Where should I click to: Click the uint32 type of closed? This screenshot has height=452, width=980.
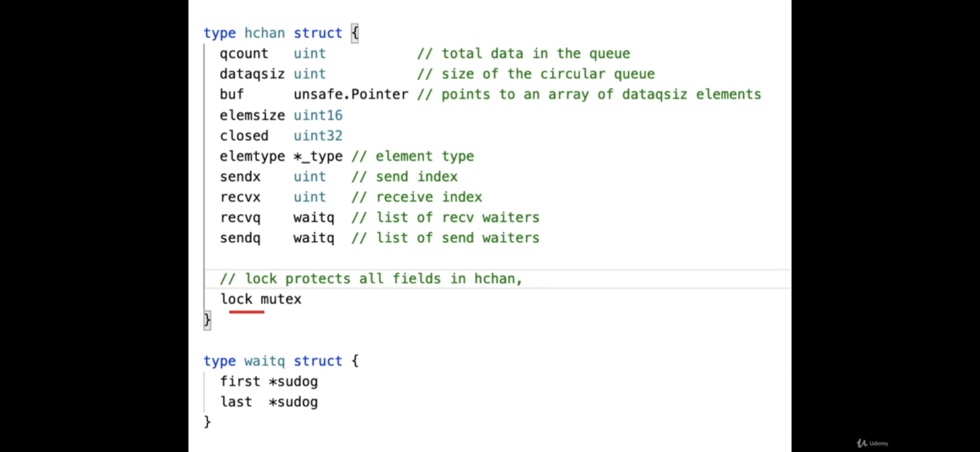318,136
